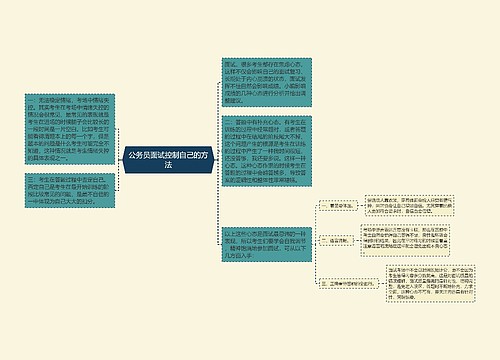Click the detail box beside 二、语言流畅
The width and height of the screenshot is (500, 360).
coord(405,240)
